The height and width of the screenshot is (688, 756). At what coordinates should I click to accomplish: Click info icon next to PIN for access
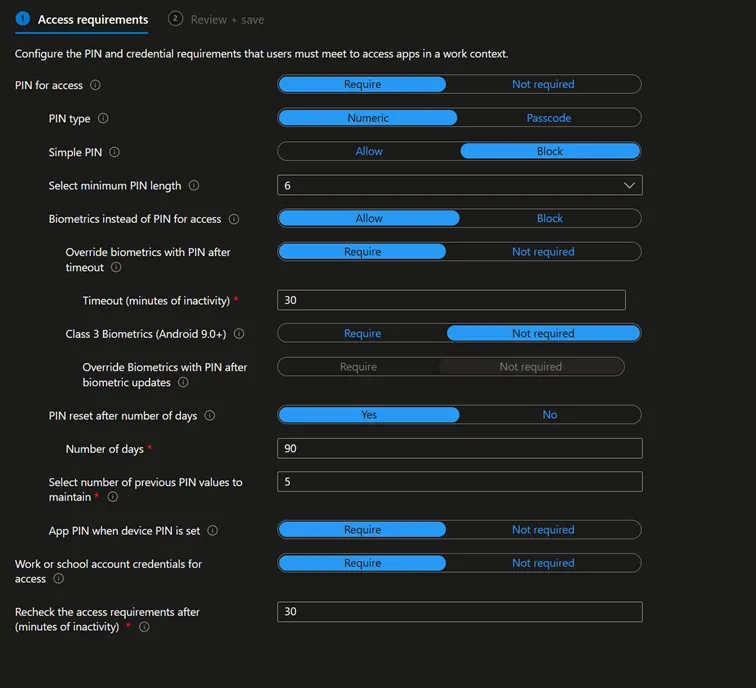(96, 86)
